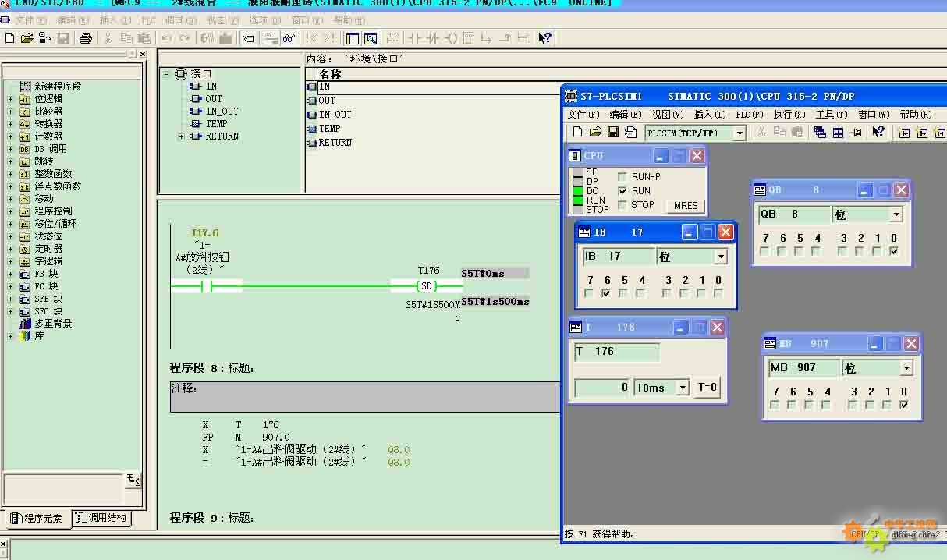Click the Open folder icon in LAD/STL/FBD toolbar
947x560 pixels.
coord(27,37)
